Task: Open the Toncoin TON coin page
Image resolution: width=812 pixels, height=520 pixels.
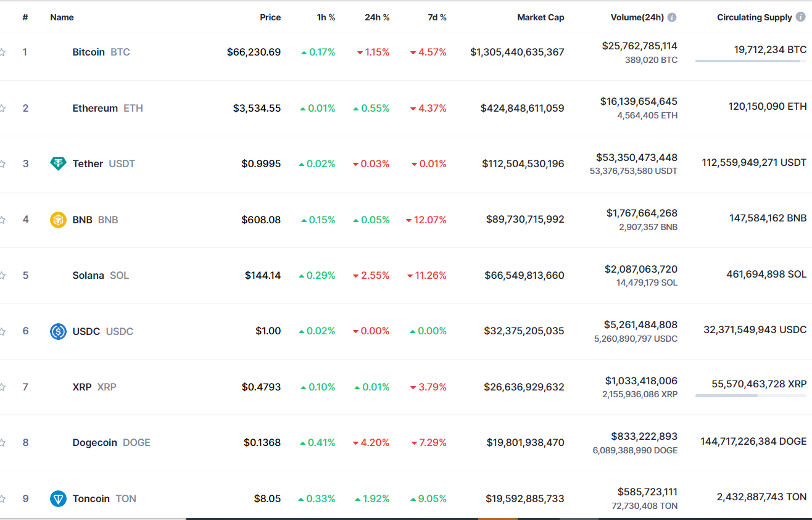Action: [x=104, y=498]
